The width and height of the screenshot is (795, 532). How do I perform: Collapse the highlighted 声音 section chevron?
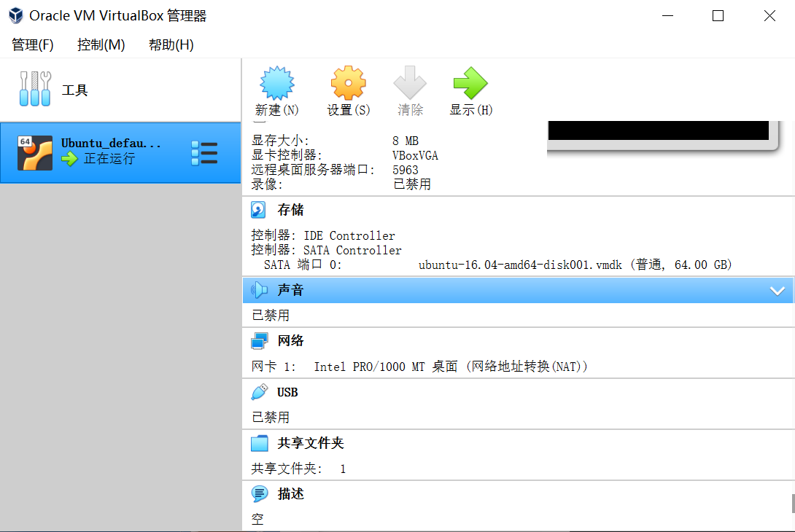[x=777, y=289]
